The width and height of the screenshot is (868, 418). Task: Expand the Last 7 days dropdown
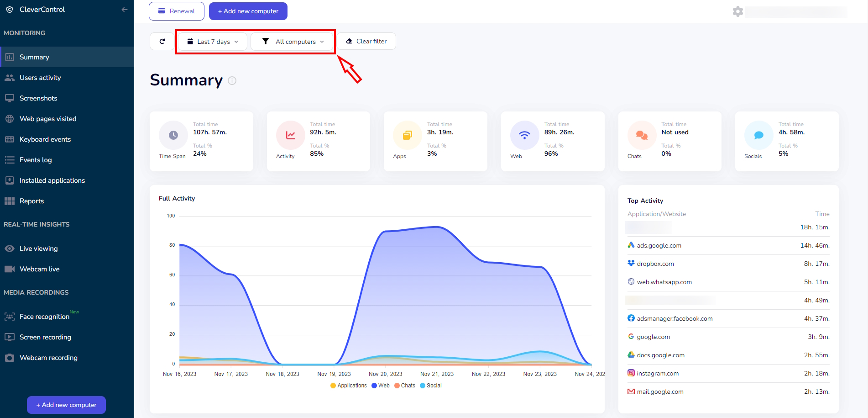pyautogui.click(x=213, y=42)
